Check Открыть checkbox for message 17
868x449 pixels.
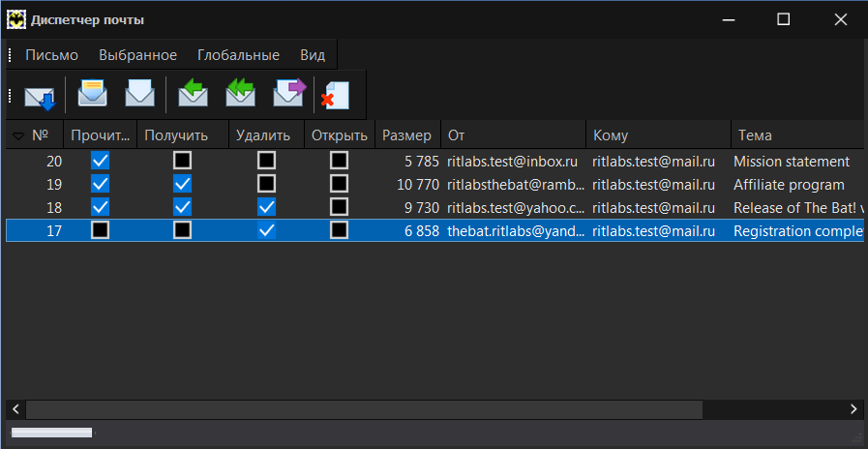[x=339, y=230]
